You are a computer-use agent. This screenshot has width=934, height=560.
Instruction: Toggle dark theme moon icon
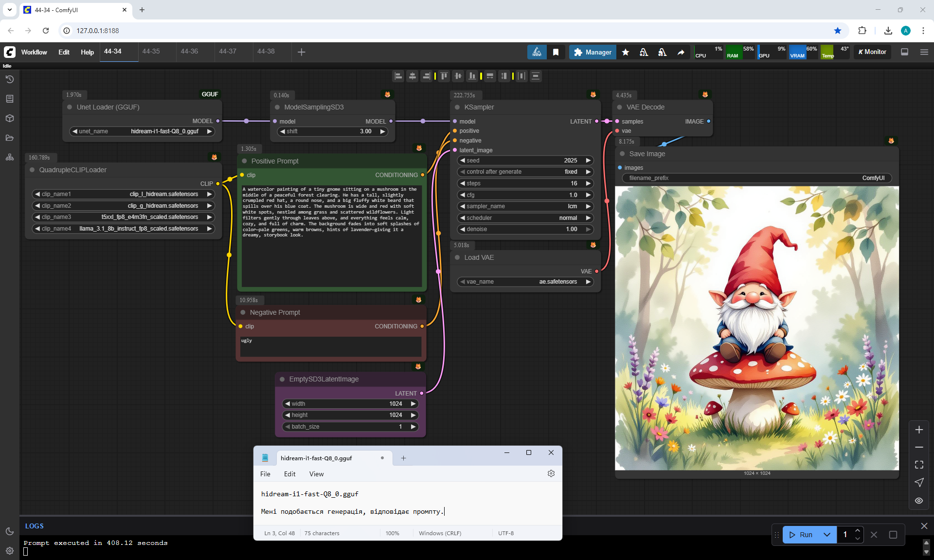10,531
